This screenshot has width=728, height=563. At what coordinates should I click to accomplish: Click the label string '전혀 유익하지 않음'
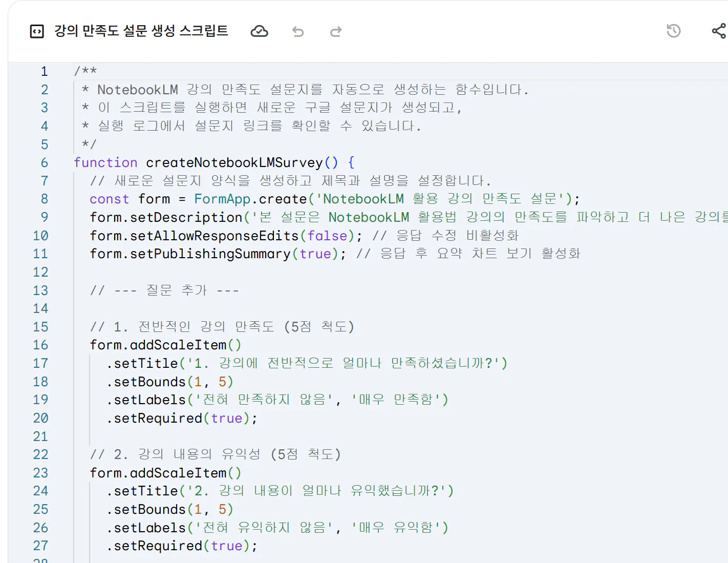pos(264,528)
